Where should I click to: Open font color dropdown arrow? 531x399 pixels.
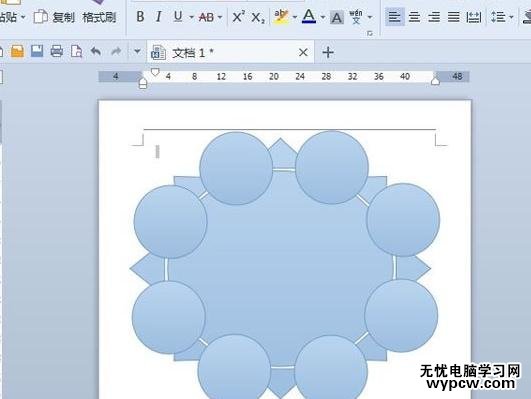tap(323, 17)
